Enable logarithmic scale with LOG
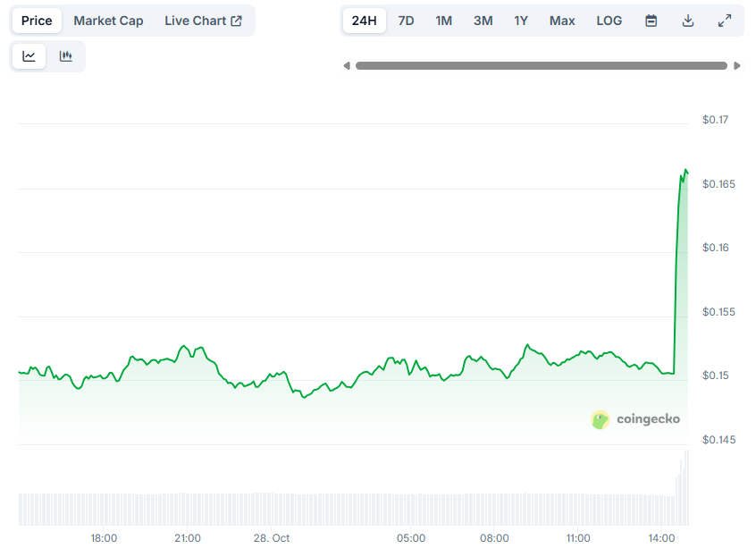Viewport: 756px width, 557px height. 609,20
